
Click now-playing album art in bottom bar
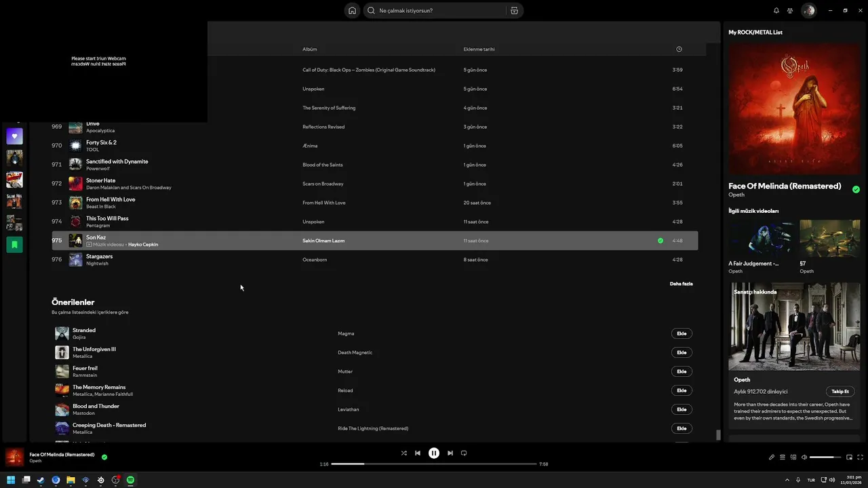click(x=14, y=457)
